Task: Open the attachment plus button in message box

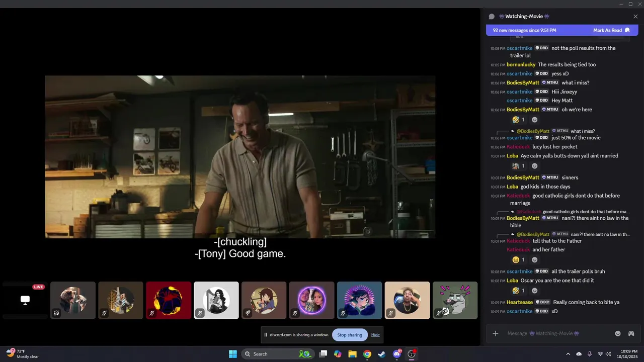Action: pyautogui.click(x=496, y=333)
